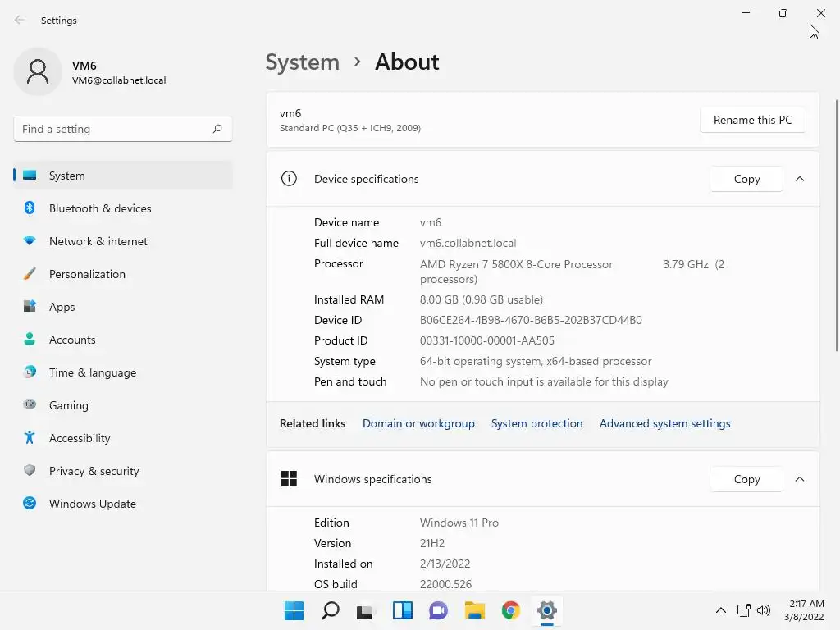Open the Domain or workgroup link
Image resolution: width=840 pixels, height=630 pixels.
pyautogui.click(x=418, y=423)
